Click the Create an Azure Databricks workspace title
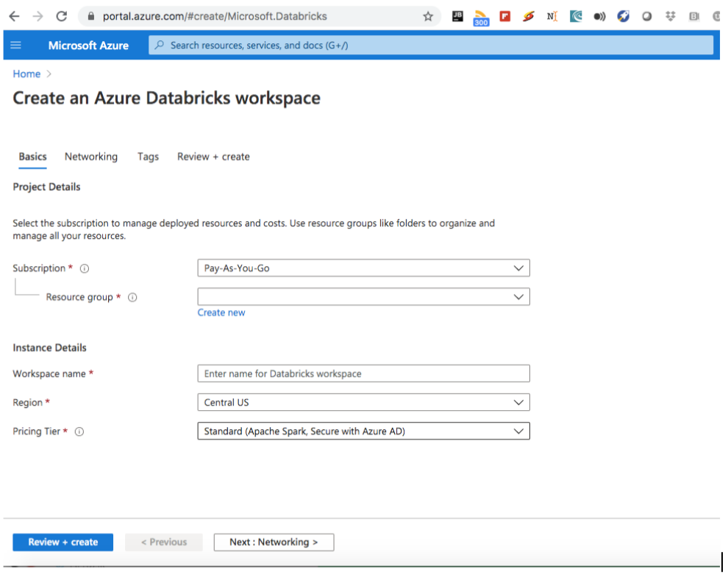The height and width of the screenshot is (574, 728). pos(166,98)
